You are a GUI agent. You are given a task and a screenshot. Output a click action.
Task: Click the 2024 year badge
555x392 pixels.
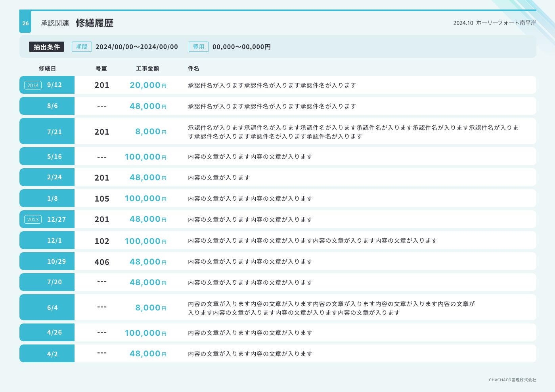coord(33,85)
